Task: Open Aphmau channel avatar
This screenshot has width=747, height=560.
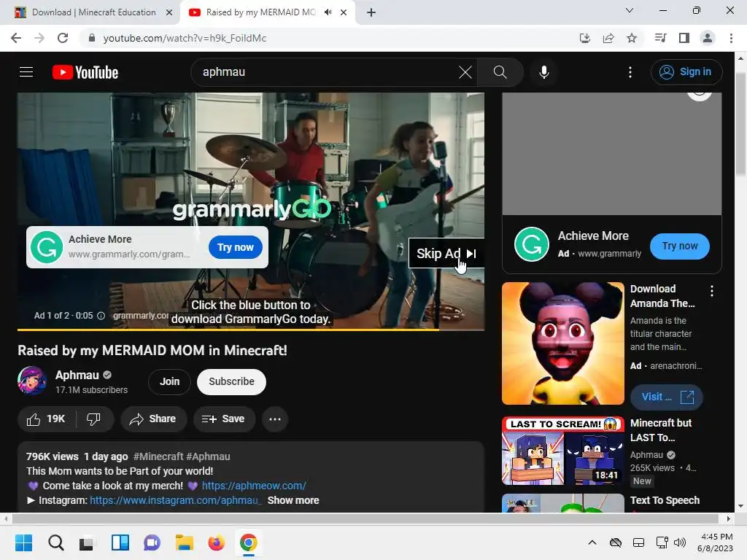Action: coord(32,381)
